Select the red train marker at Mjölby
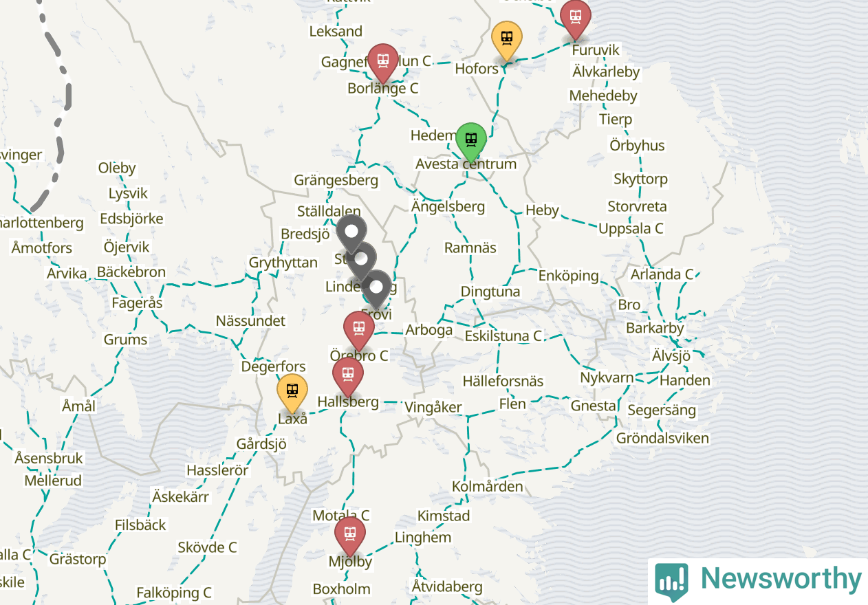 click(349, 536)
